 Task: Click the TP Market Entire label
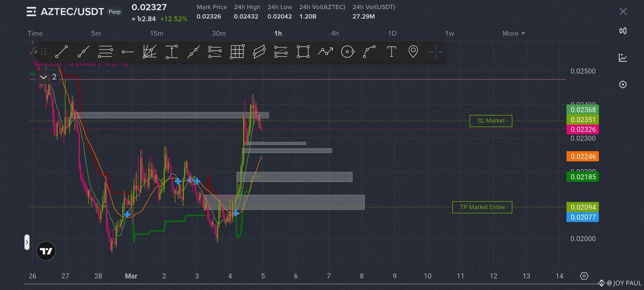[x=482, y=207]
